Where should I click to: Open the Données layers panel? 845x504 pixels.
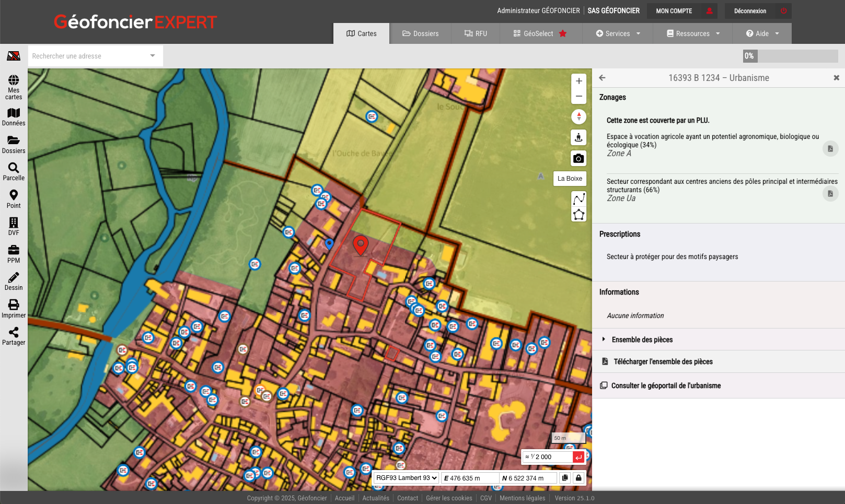(x=14, y=113)
